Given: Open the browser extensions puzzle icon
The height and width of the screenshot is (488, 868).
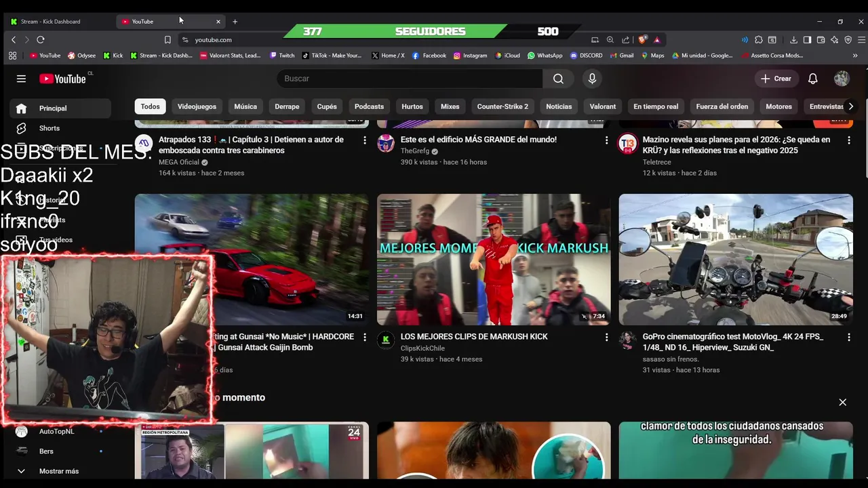Looking at the screenshot, I should point(759,40).
